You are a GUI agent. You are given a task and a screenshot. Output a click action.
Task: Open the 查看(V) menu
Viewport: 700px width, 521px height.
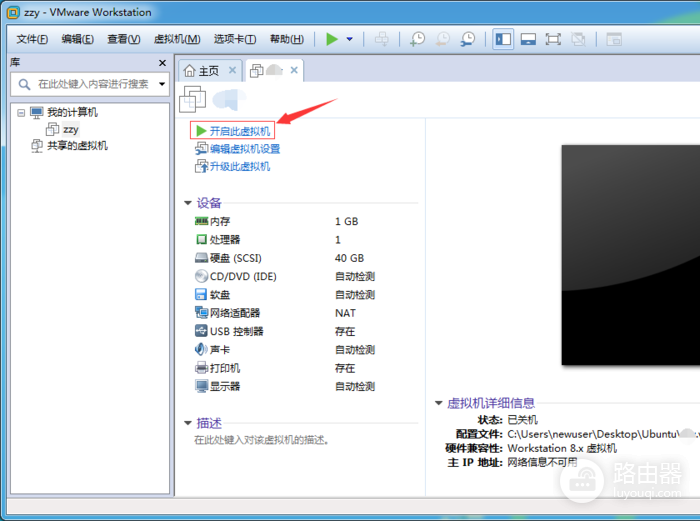coord(124,39)
